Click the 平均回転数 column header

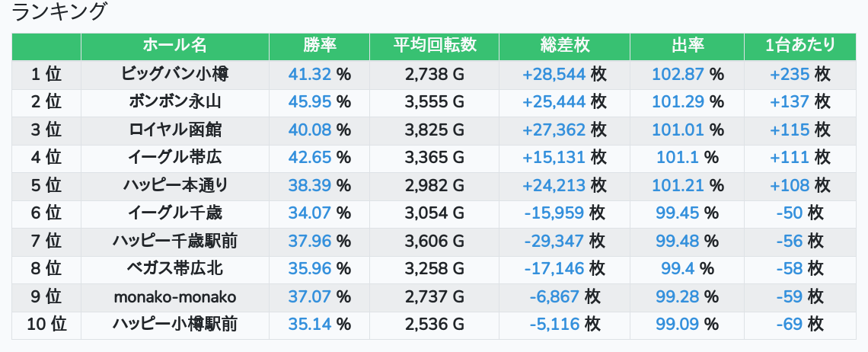click(434, 46)
